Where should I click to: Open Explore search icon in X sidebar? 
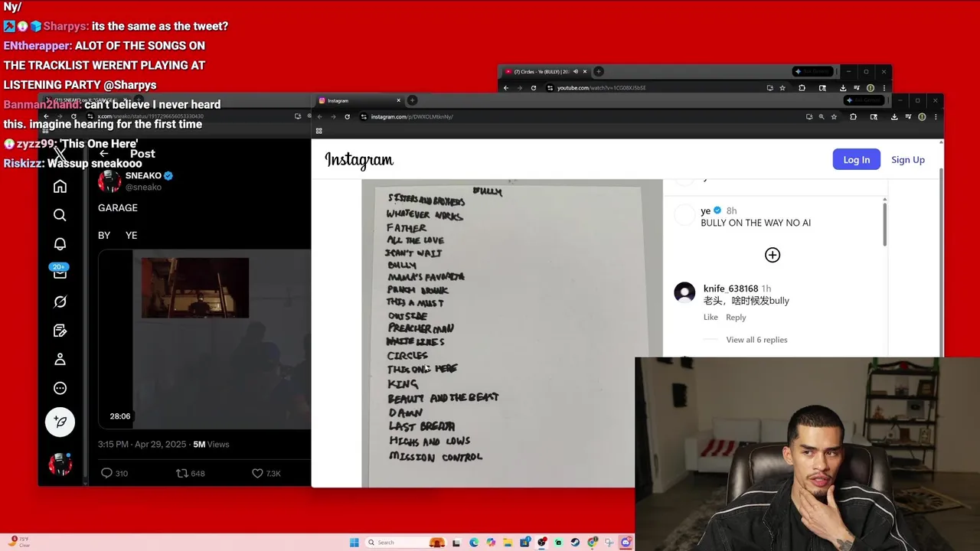pos(60,215)
